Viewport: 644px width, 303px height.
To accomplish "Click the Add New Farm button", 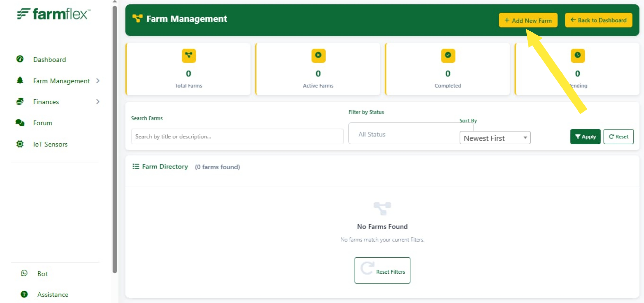I will (528, 20).
